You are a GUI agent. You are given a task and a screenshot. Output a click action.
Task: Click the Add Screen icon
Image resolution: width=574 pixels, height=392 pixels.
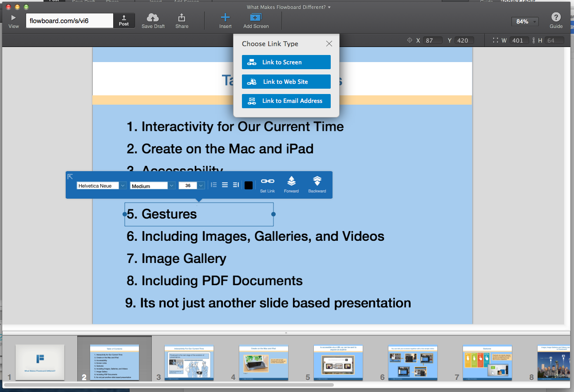(256, 17)
